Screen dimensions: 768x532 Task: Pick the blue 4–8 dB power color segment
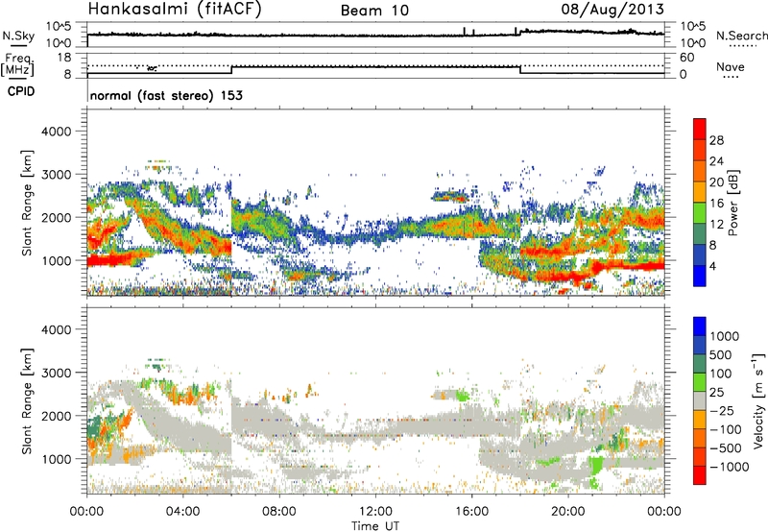pyautogui.click(x=700, y=254)
